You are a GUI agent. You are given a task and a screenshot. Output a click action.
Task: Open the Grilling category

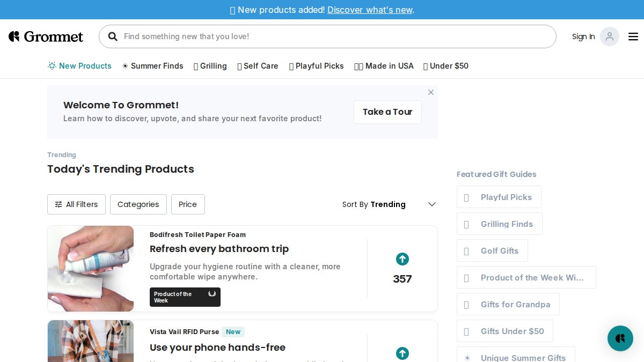point(210,66)
